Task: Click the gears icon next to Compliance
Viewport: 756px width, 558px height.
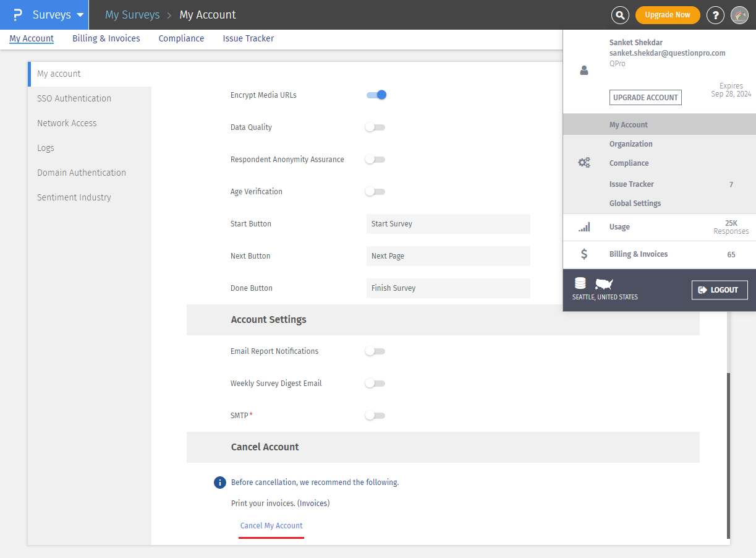Action: [x=584, y=161]
